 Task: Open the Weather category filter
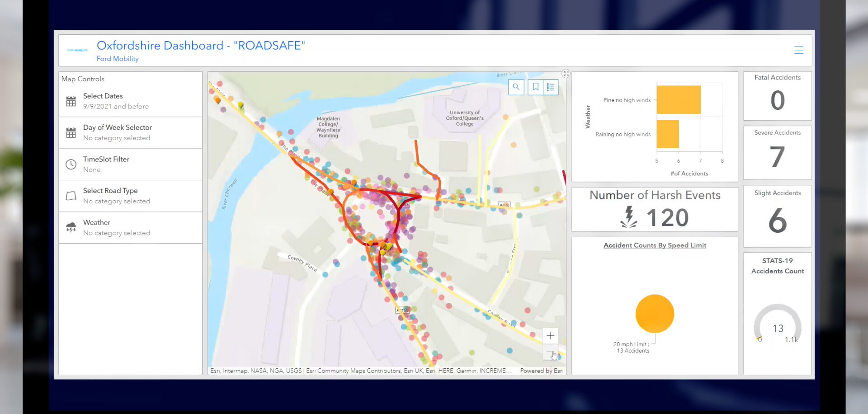click(x=130, y=228)
